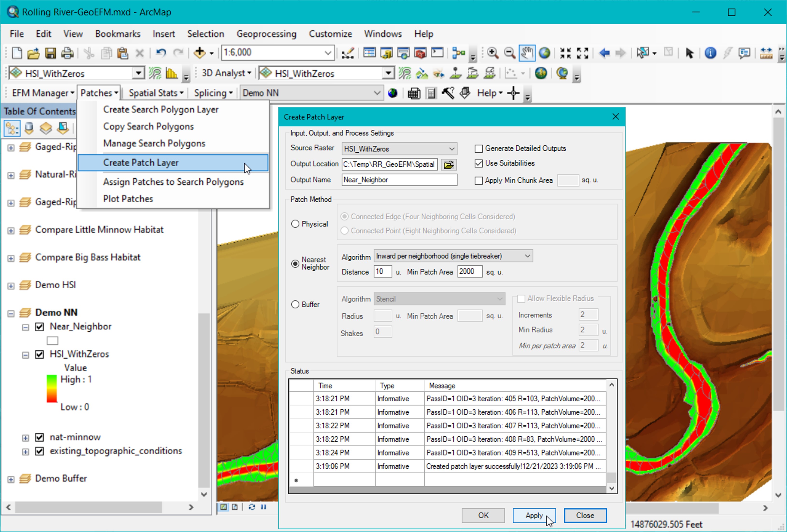Uncheck the Use Suitabilities option

pos(478,163)
